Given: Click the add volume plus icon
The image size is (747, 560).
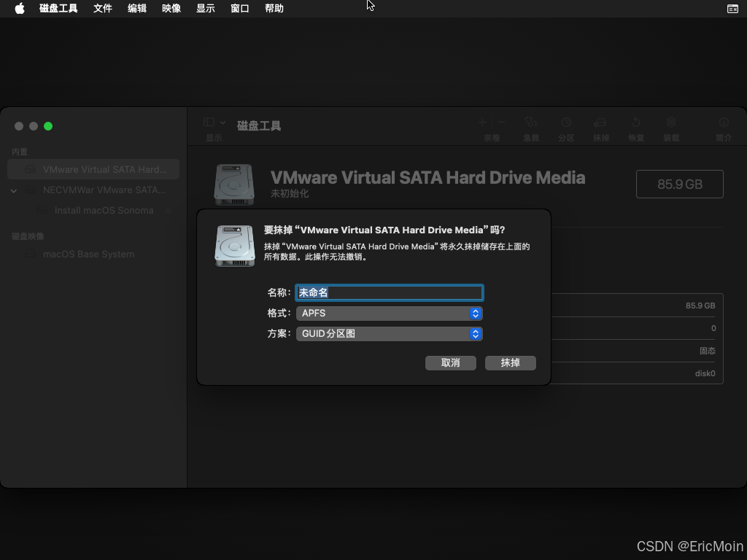Looking at the screenshot, I should 482,122.
